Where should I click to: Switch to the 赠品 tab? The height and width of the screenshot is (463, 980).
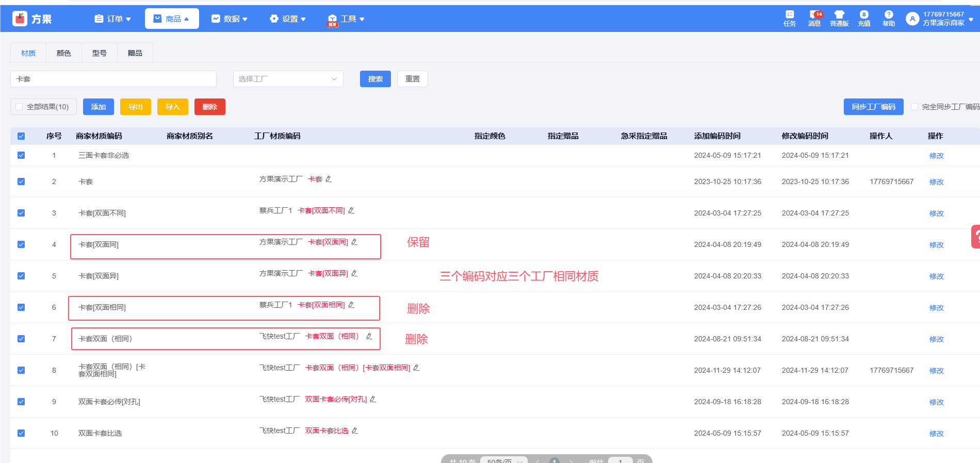tap(135, 53)
